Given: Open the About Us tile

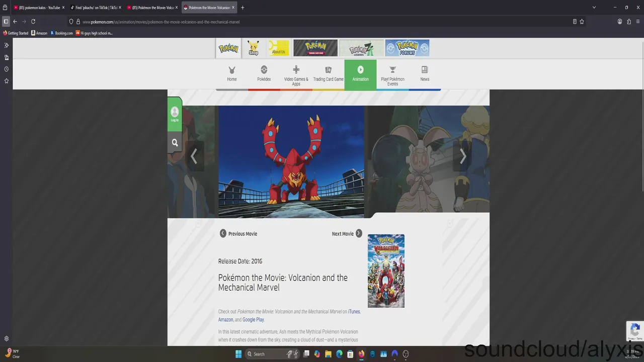Looking at the screenshot, I should click(278, 48).
